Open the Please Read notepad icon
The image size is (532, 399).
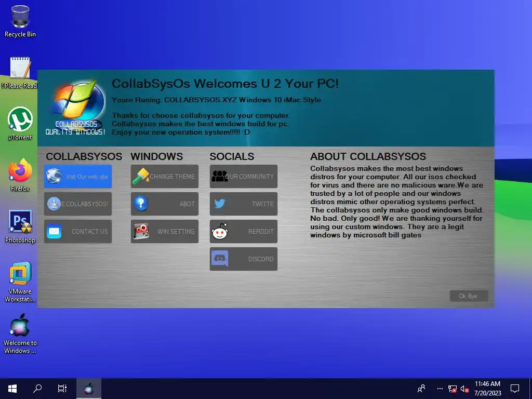click(20, 73)
